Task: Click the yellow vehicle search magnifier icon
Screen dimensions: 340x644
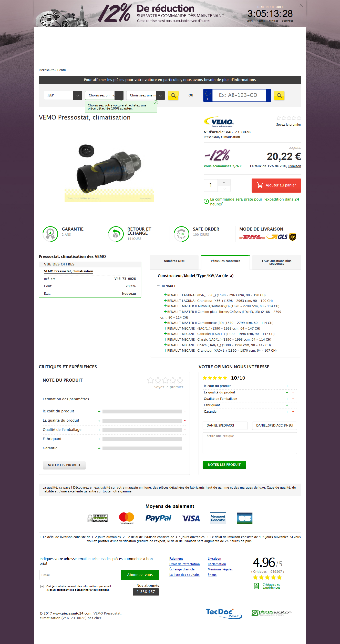Action: 173,95
